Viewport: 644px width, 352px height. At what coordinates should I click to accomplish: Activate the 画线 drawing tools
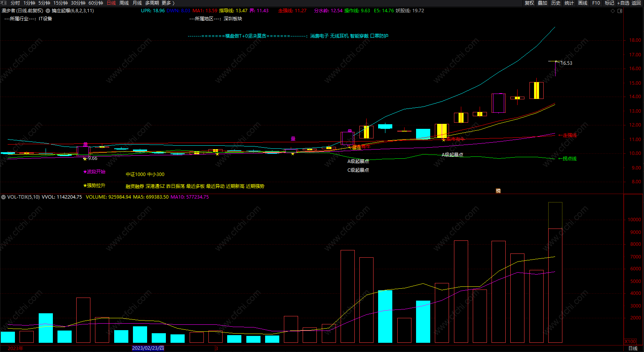coord(583,3)
